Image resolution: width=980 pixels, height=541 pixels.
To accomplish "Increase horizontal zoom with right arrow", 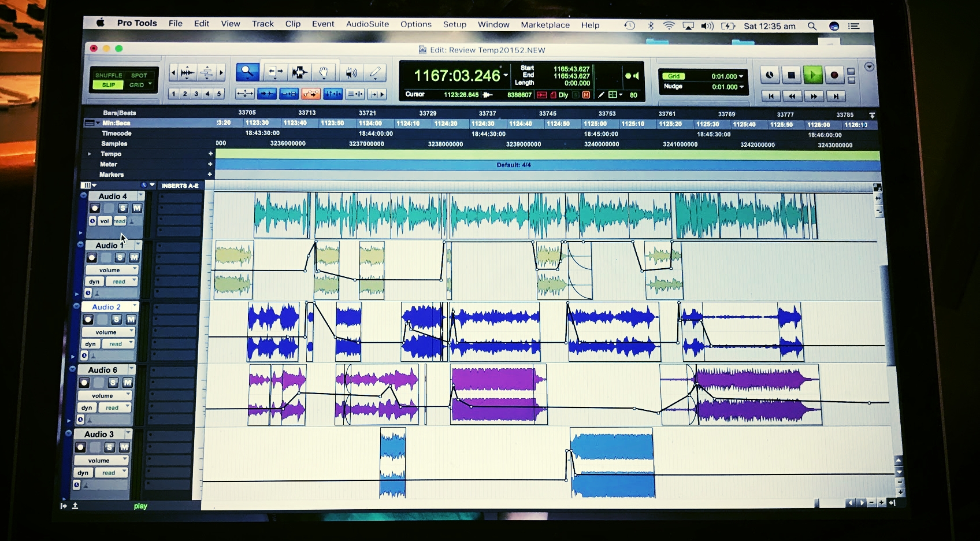I will (x=221, y=73).
